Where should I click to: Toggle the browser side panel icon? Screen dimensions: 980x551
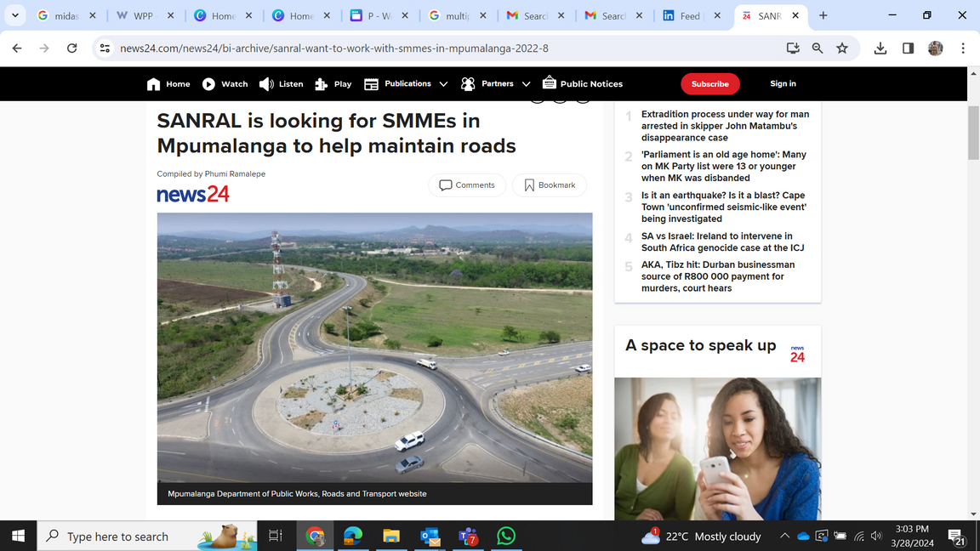(908, 48)
